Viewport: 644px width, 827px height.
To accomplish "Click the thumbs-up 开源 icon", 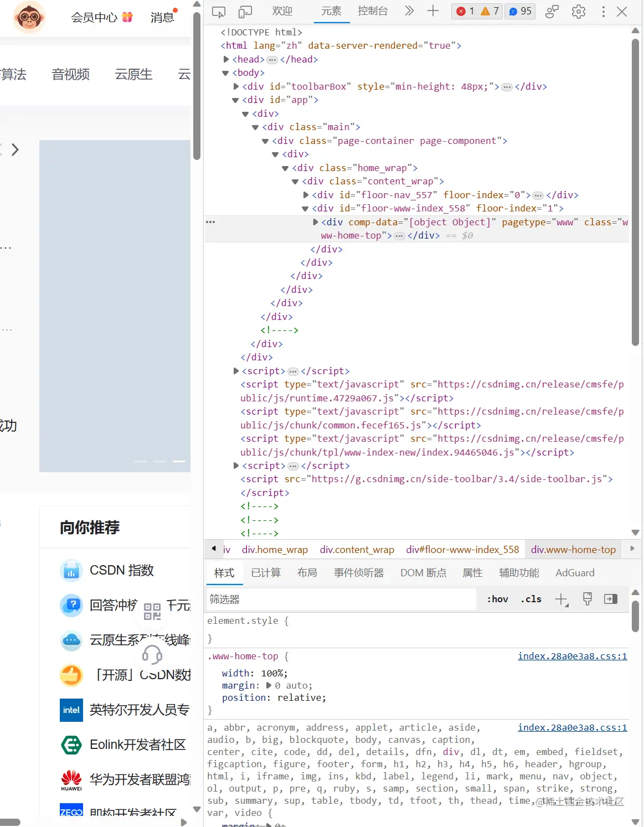I will [71, 675].
